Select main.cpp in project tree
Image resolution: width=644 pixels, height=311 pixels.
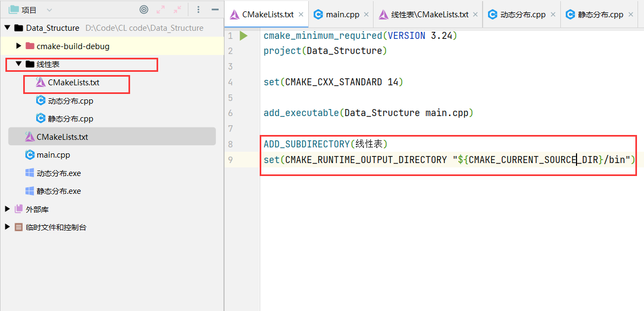pyautogui.click(x=53, y=155)
